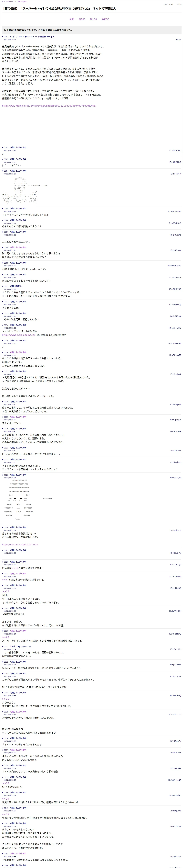Image resolution: width=186 pixels, height=868 pixels.
Task: Click ID:xbK58uzy on post 0013
Action: click(176, 316)
